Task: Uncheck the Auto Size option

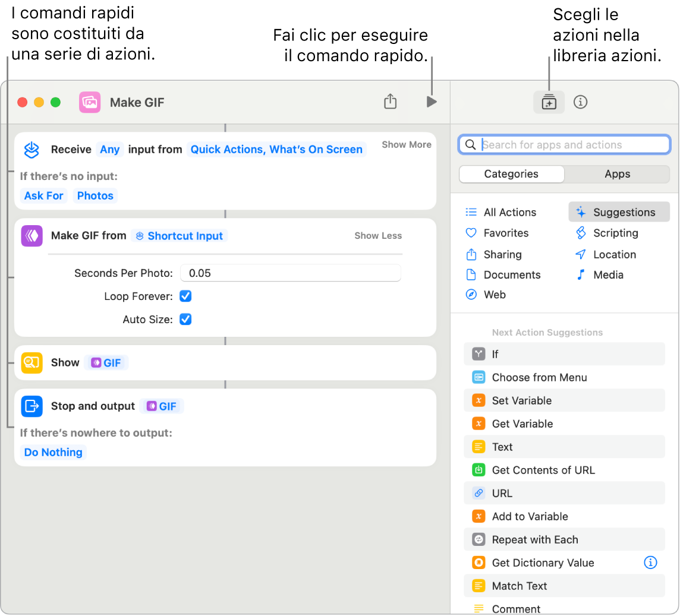Action: [185, 319]
